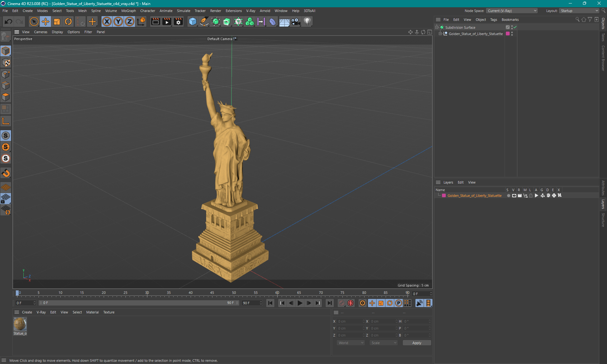607x364 pixels.
Task: Expand Golden_Statue_of_Liberty_Statuette tree node
Action: click(440, 34)
